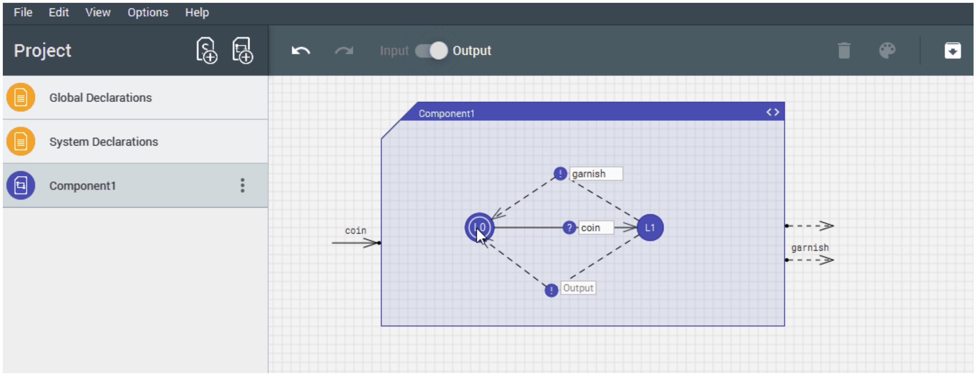Click the Component1 blue component icon
This screenshot has height=382, width=980.
pyautogui.click(x=21, y=185)
